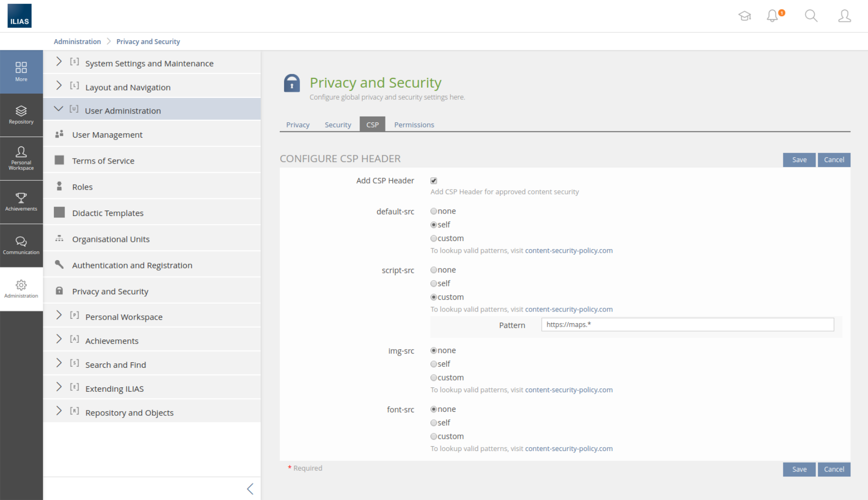Click the top Save button
Screen dimensions: 868x500
pyautogui.click(x=799, y=160)
